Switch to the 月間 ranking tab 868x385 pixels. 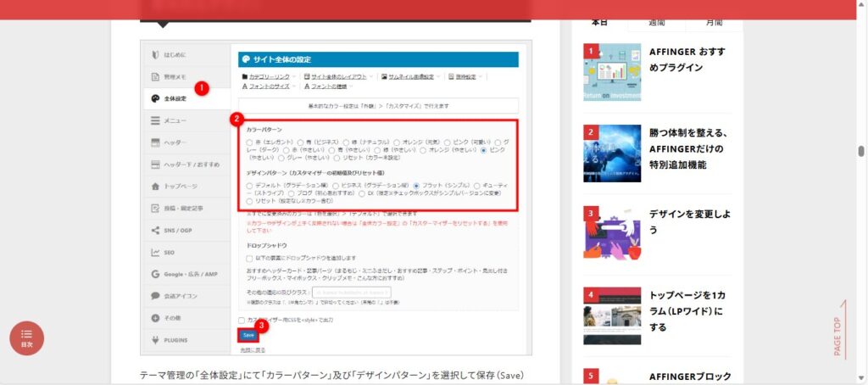(x=714, y=23)
